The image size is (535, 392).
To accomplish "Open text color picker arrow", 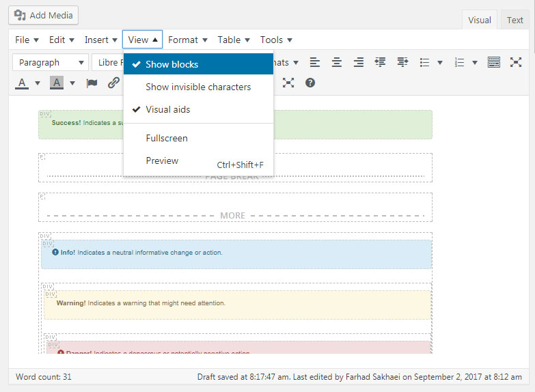I will pos(38,83).
